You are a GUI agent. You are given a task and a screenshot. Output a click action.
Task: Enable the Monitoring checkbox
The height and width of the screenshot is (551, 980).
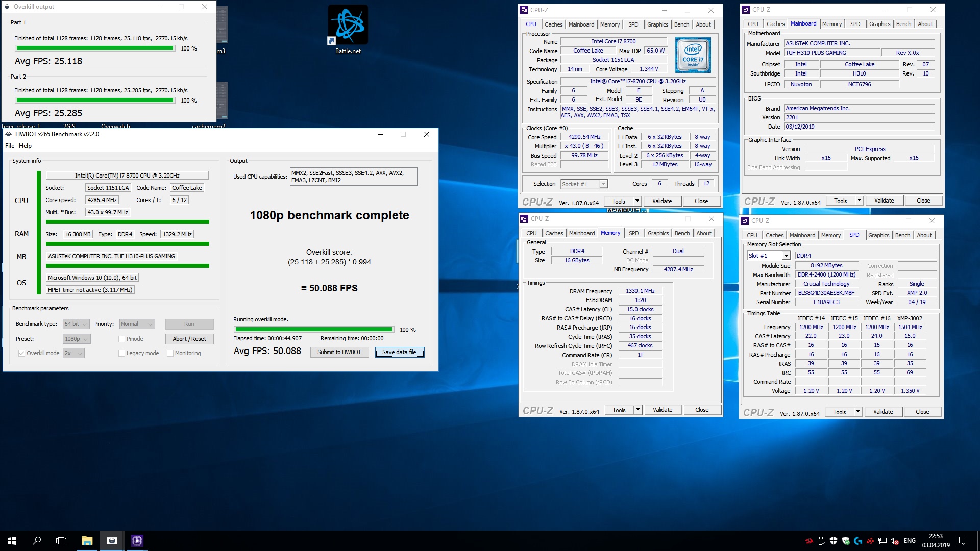170,353
